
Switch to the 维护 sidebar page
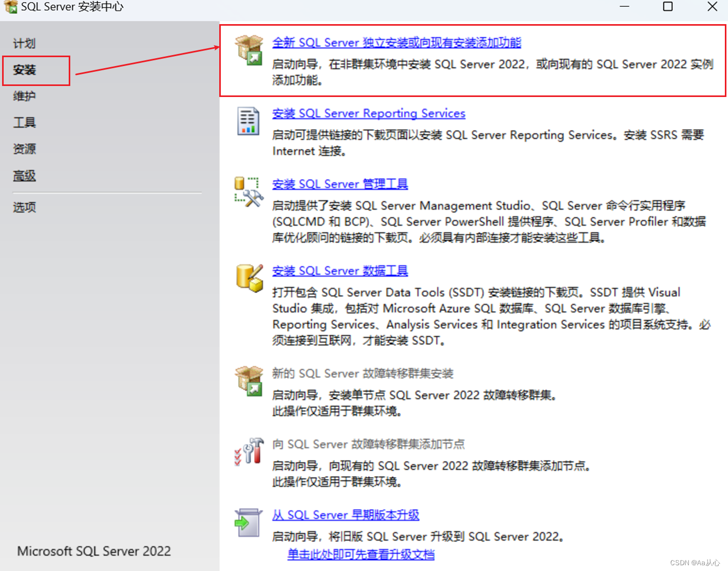[x=24, y=96]
